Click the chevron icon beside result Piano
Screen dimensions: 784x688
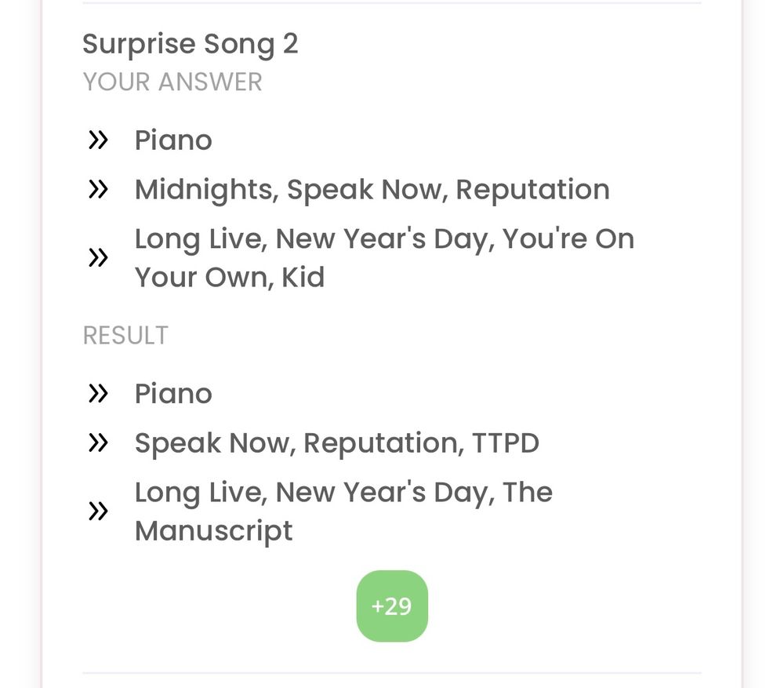[x=98, y=393]
